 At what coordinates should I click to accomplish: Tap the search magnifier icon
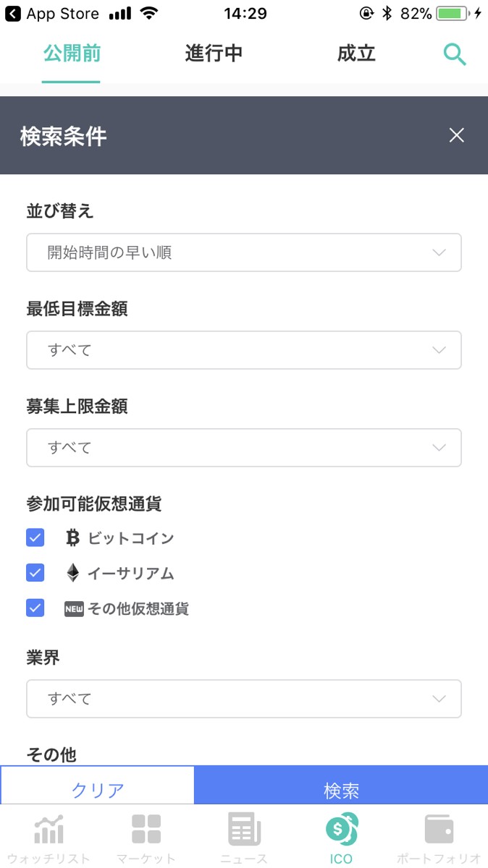pos(455,54)
